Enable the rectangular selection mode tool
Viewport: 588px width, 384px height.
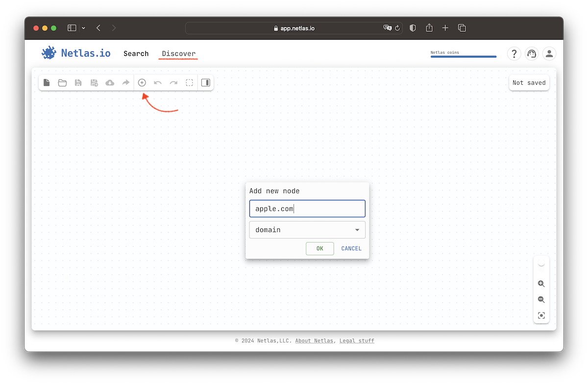(x=190, y=82)
